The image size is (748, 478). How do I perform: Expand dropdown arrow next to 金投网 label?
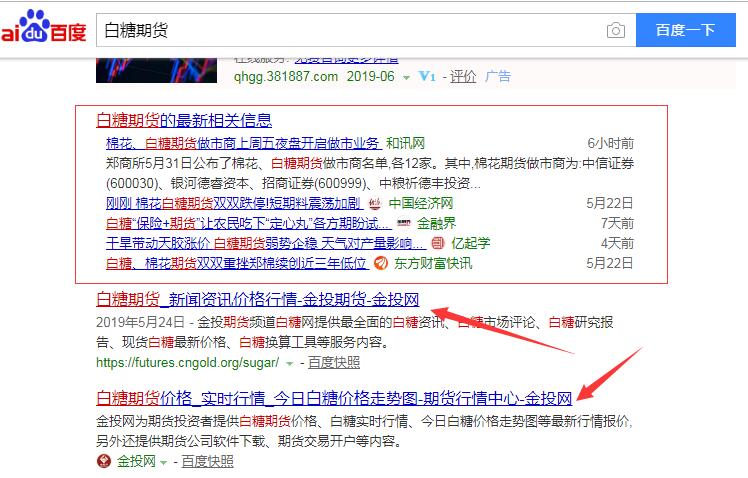(x=165, y=462)
